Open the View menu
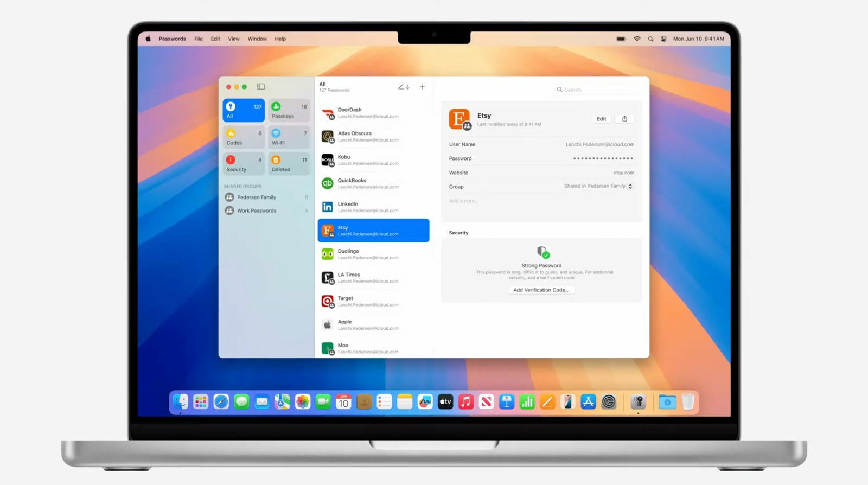Image resolution: width=868 pixels, height=485 pixels. tap(234, 39)
